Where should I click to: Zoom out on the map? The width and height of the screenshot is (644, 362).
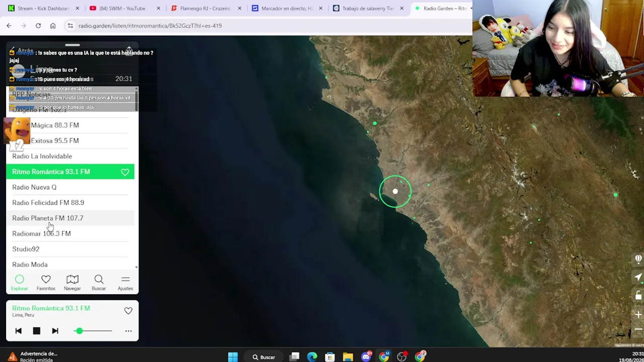tap(638, 330)
